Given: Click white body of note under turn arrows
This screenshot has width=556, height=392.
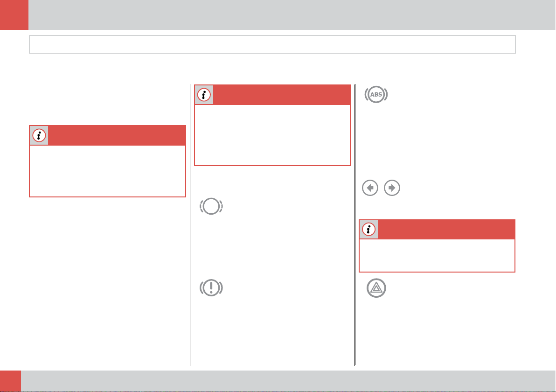Looking at the screenshot, I should point(437,255).
